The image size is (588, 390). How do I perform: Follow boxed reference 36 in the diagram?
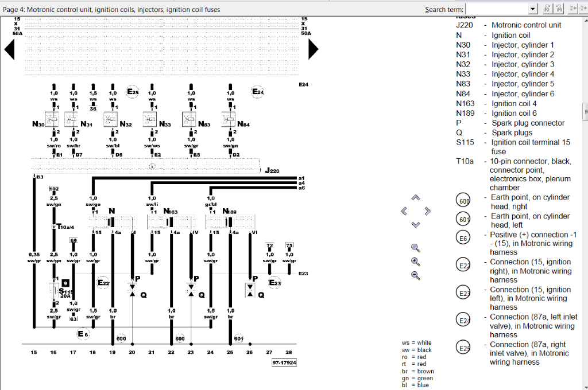pos(93,108)
